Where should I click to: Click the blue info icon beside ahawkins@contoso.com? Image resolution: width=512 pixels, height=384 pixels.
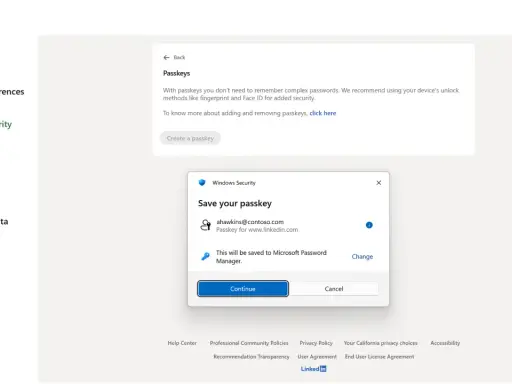pos(369,225)
